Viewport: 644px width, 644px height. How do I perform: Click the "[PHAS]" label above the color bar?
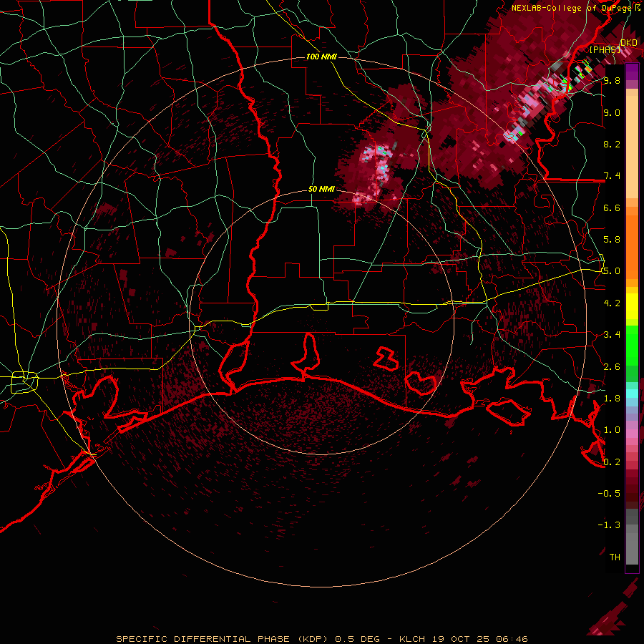click(x=605, y=50)
